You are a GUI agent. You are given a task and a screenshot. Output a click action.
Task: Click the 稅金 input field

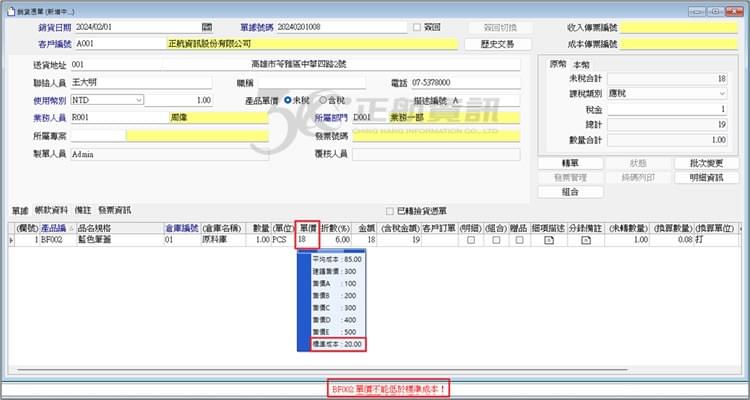(667, 110)
